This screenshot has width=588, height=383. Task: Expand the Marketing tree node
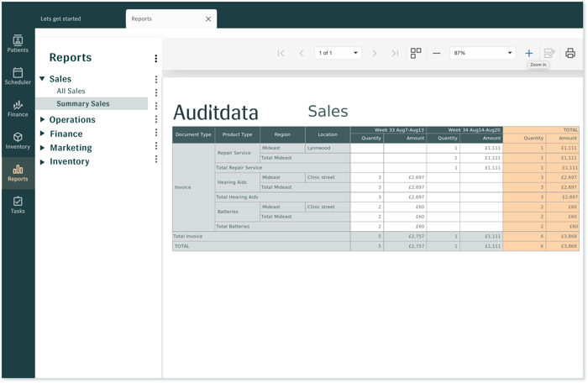[42, 148]
